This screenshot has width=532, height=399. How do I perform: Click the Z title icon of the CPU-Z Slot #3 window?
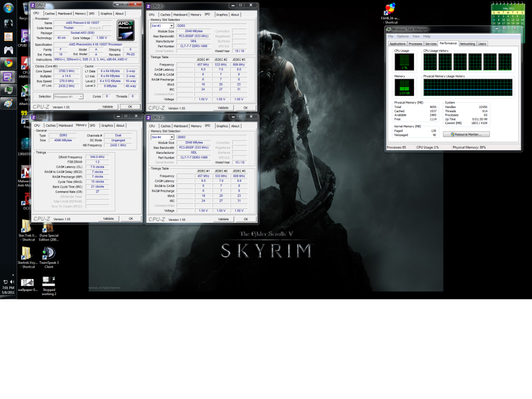coord(148,6)
